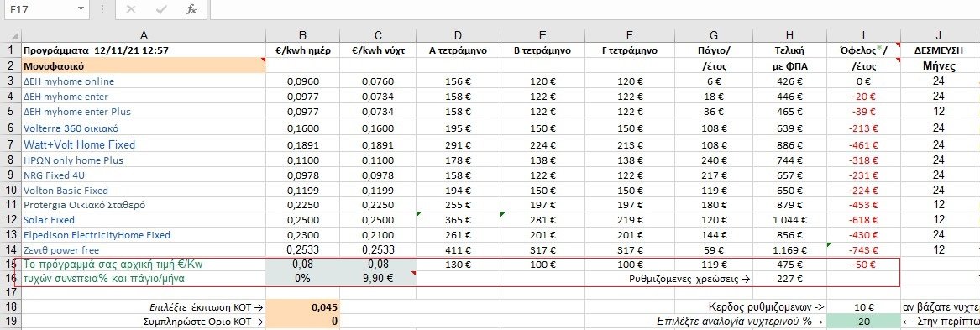The image size is (980, 330).
Task: Select row 7 header
Action: [11, 144]
